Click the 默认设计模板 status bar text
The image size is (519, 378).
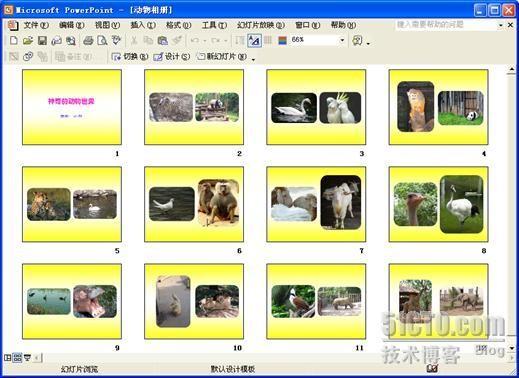(x=233, y=369)
